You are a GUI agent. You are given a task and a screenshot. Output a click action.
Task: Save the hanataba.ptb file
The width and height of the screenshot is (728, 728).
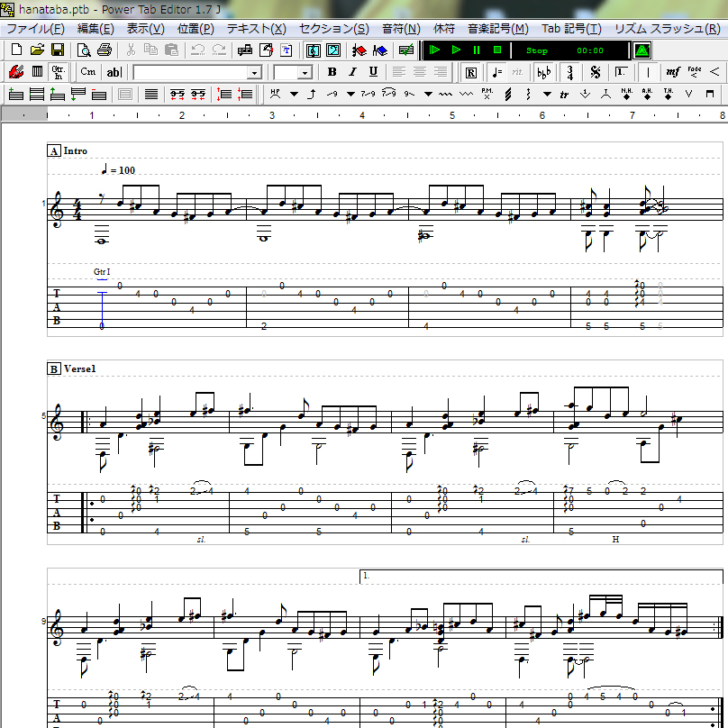click(x=58, y=50)
